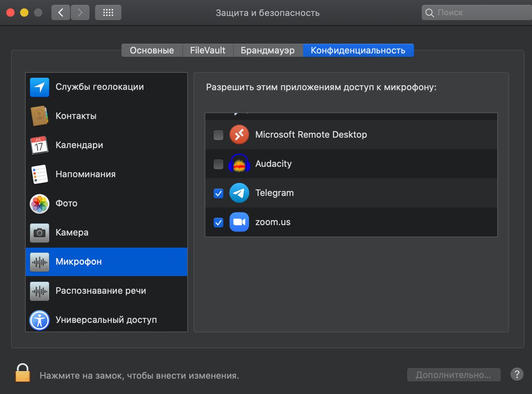Click the Telegram app name

coord(274,193)
